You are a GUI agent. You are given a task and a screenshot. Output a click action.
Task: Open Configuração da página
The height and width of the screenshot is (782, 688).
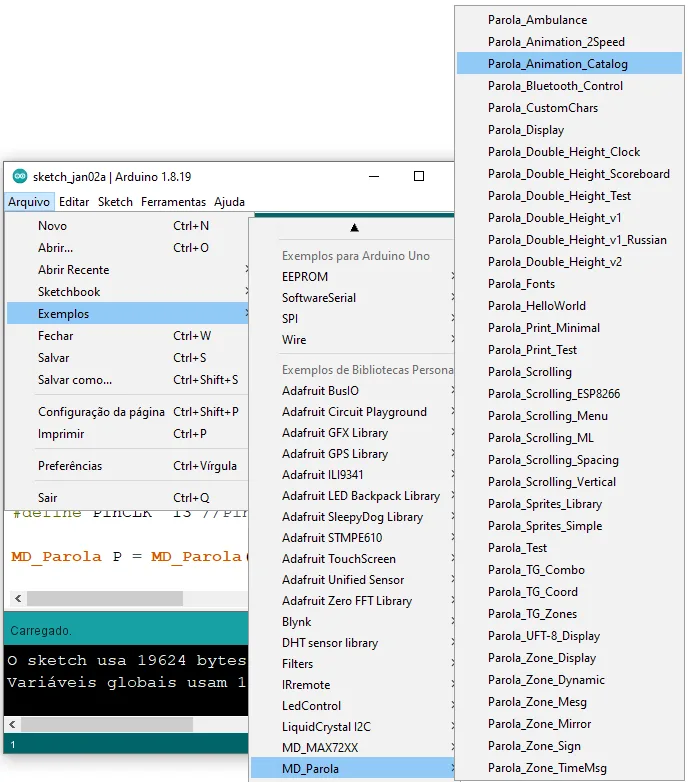coord(128,412)
